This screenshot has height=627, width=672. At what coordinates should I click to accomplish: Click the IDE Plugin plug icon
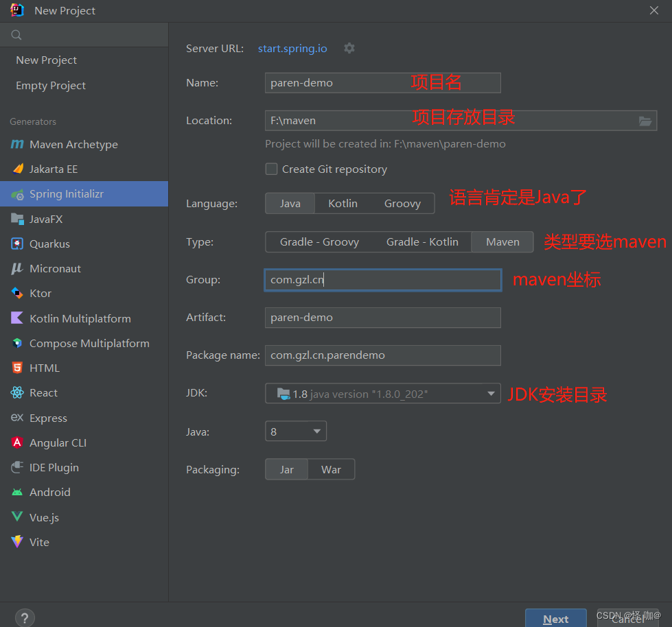click(x=17, y=467)
